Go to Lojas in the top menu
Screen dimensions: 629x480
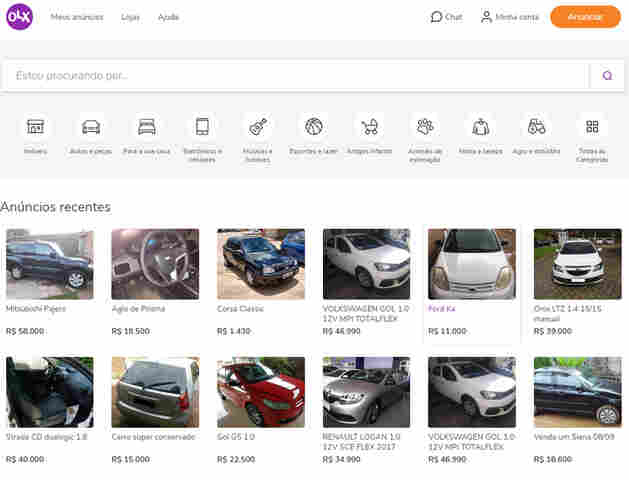(x=130, y=17)
